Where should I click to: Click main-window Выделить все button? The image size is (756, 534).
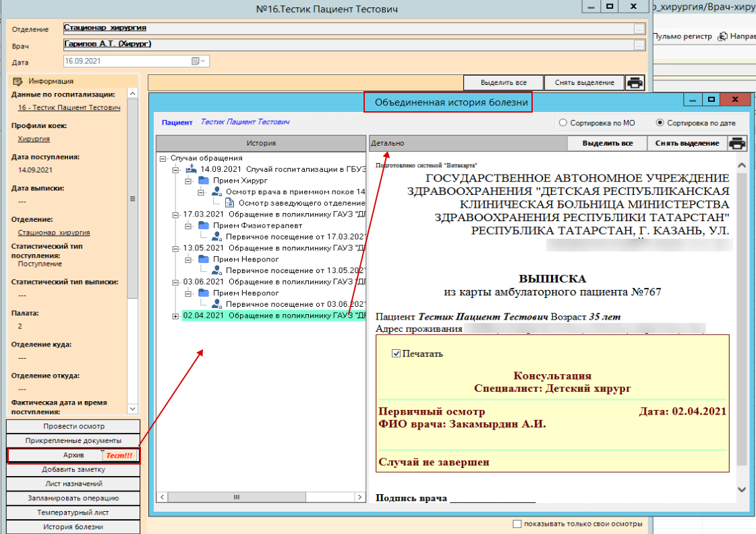[x=503, y=83]
